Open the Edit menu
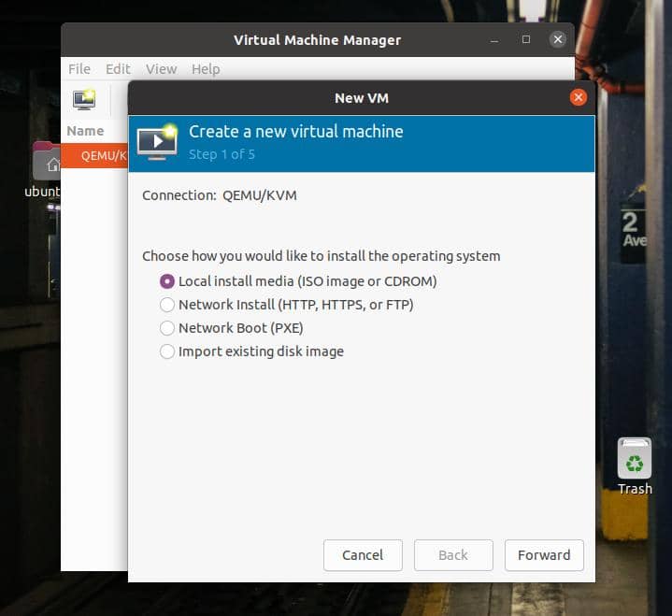Image resolution: width=672 pixels, height=616 pixels. [x=118, y=69]
